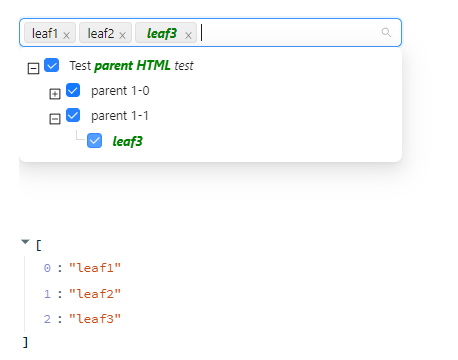The width and height of the screenshot is (458, 360).
Task: Uncheck the parent 1-0 checkbox
Action: coord(73,90)
